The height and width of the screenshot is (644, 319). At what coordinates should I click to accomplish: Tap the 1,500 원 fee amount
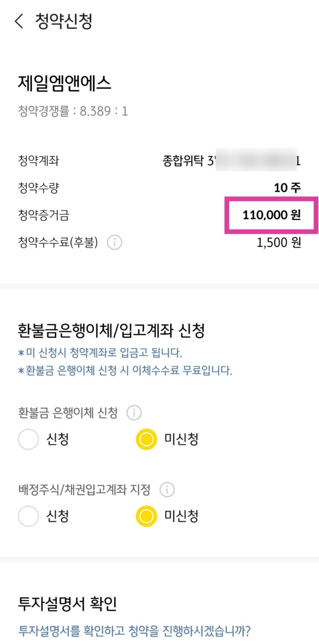279,243
